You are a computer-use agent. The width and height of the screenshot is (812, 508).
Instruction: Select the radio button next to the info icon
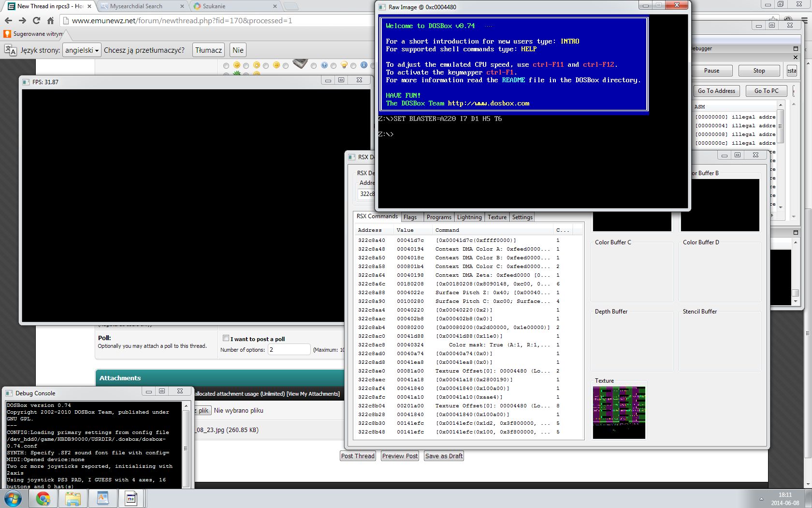click(x=354, y=66)
